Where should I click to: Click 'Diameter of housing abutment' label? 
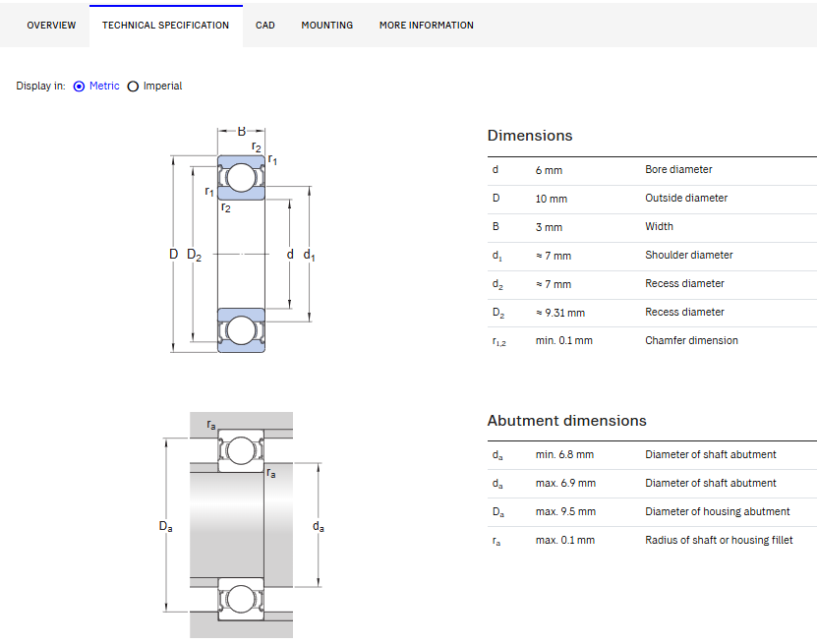pos(718,511)
